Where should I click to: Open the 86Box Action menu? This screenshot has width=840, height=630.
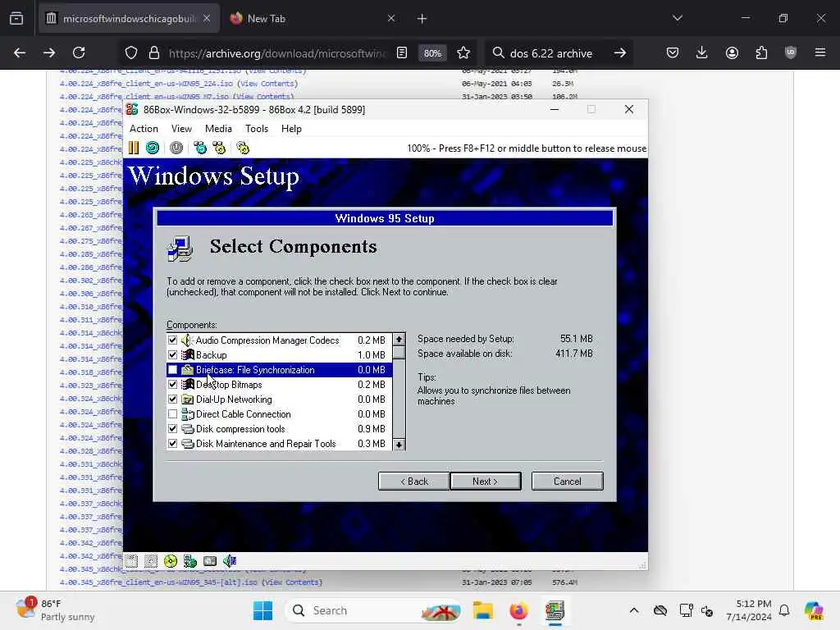(144, 129)
